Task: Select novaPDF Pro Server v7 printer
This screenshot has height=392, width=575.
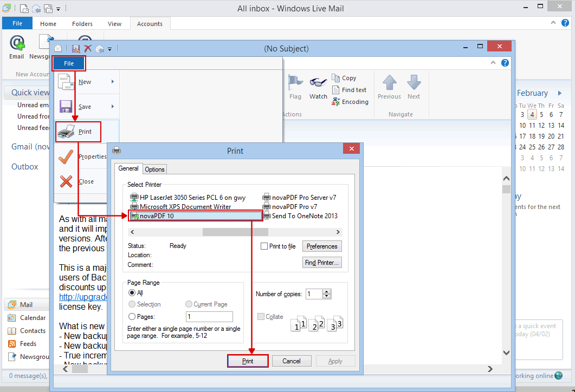Action: (x=299, y=198)
